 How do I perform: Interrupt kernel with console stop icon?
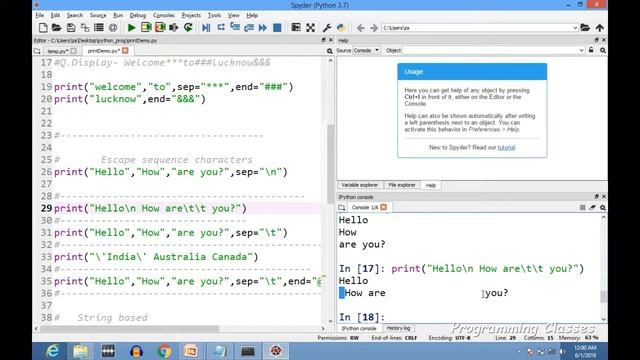[x=582, y=207]
